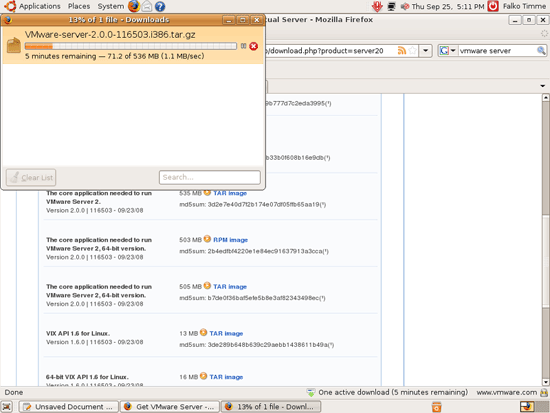550x413 pixels.
Task: Click the red power/quit icon
Action: pos(493,6)
